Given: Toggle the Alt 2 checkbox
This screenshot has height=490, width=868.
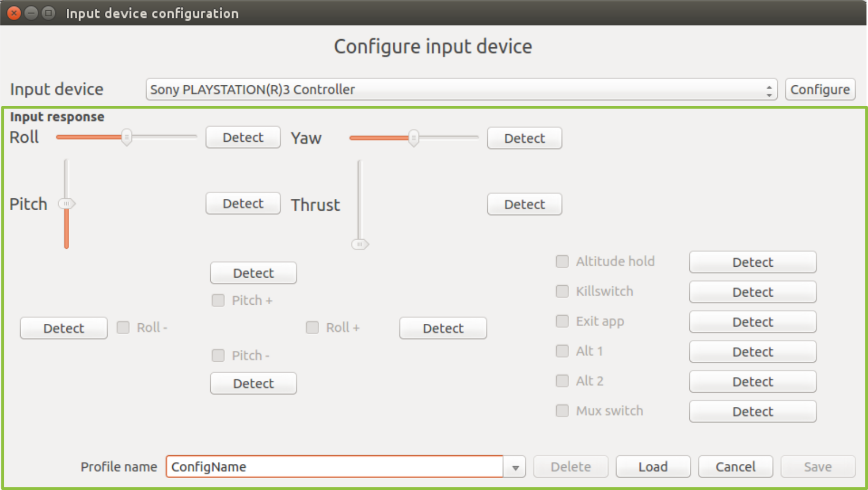Looking at the screenshot, I should (x=562, y=381).
